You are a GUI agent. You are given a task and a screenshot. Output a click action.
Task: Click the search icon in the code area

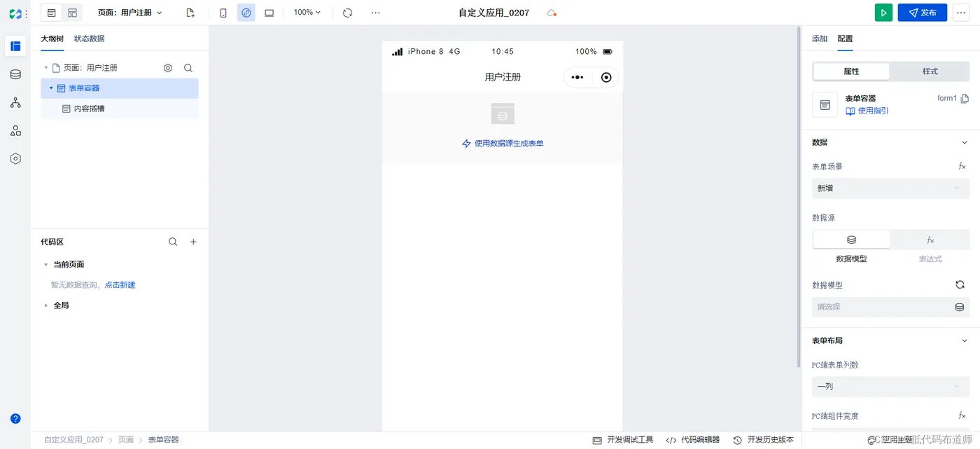pos(173,242)
